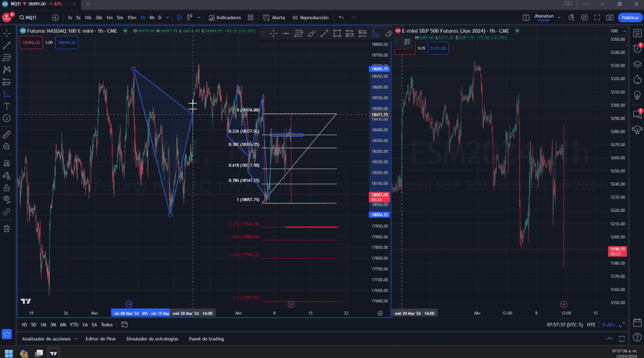The image size is (644, 358).
Task: Open layout selection split icon
Action: (x=526, y=17)
